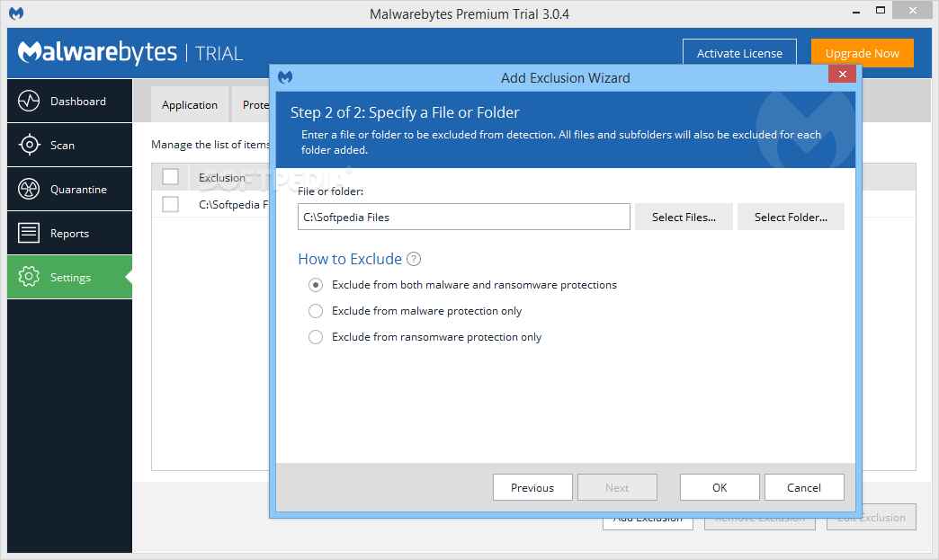Tick the C:\Softpedia Files row checkbox
Screen dimensions: 939x560
(171, 204)
